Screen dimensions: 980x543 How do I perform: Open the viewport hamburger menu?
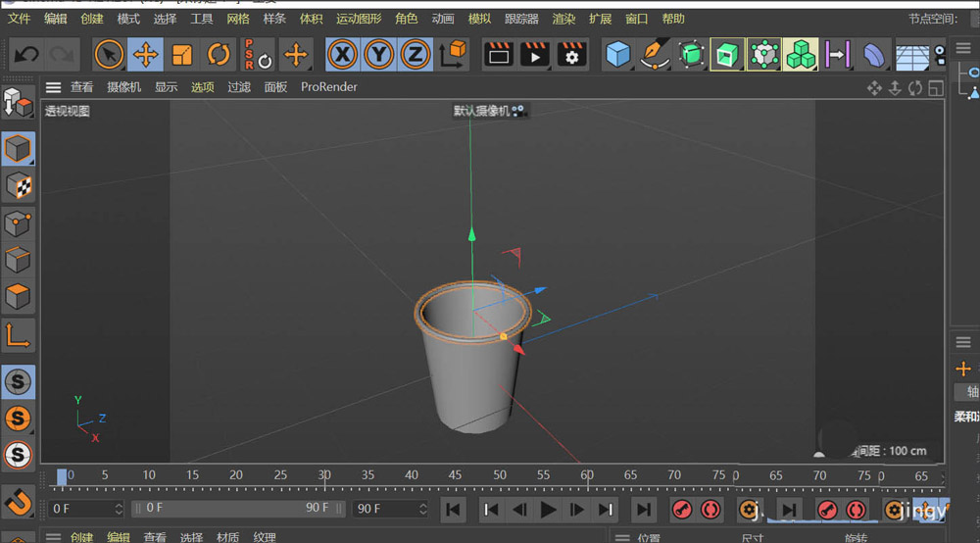[x=53, y=87]
